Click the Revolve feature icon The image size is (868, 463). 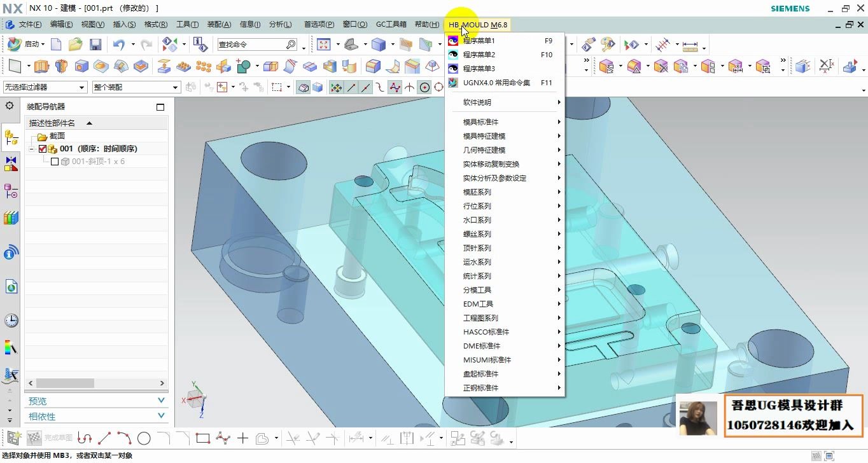click(x=61, y=66)
